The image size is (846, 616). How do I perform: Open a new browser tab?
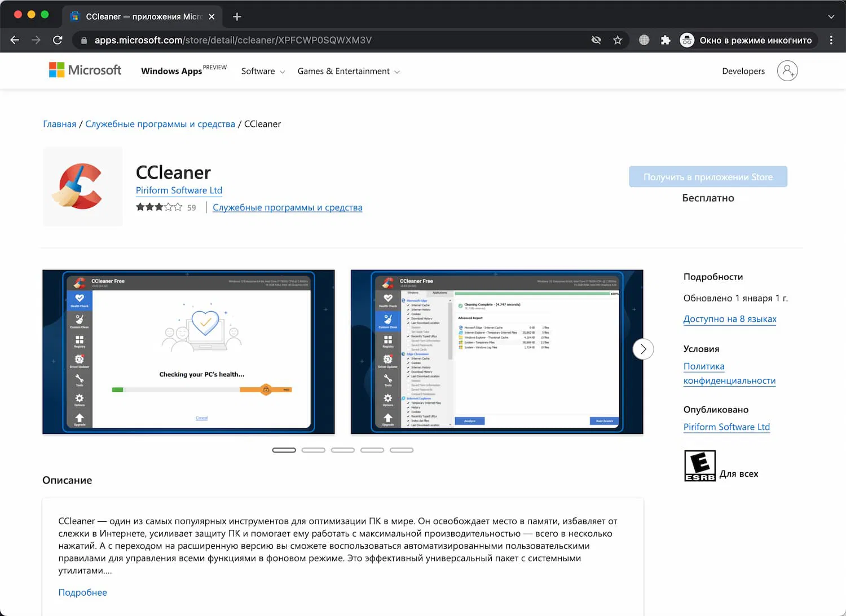(x=237, y=16)
